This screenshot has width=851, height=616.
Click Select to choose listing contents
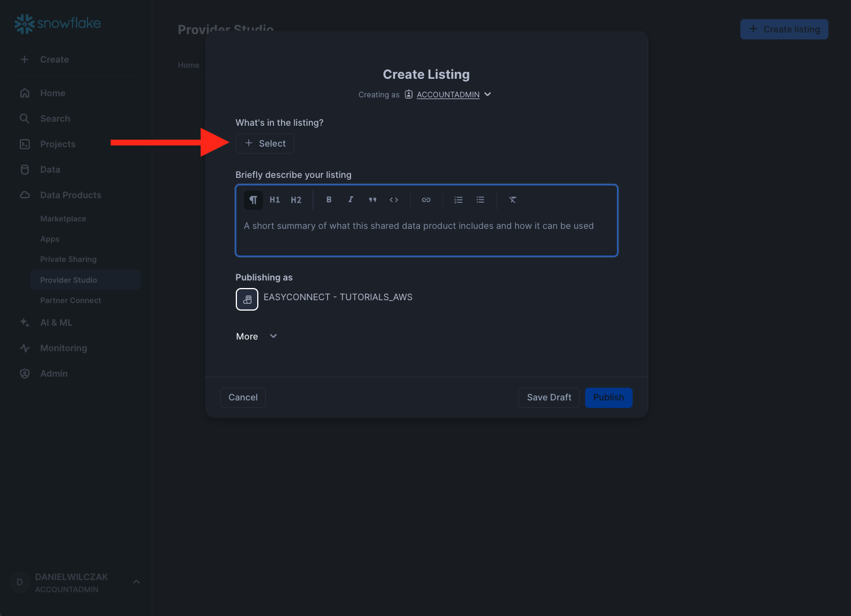(x=265, y=144)
